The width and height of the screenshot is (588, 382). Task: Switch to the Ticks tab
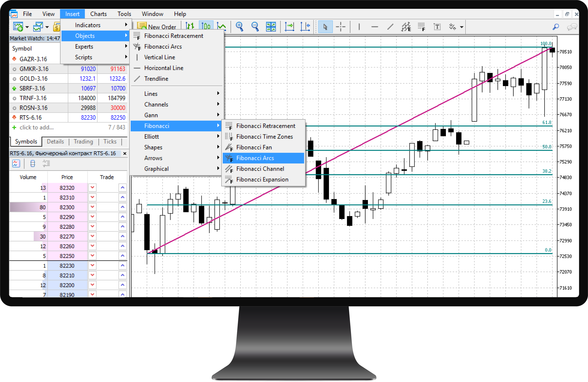(110, 142)
